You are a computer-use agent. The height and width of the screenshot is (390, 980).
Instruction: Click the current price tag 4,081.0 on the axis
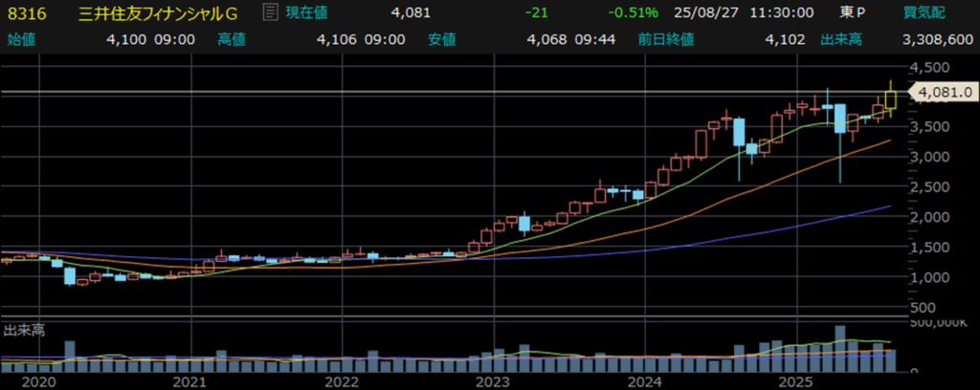coord(945,93)
